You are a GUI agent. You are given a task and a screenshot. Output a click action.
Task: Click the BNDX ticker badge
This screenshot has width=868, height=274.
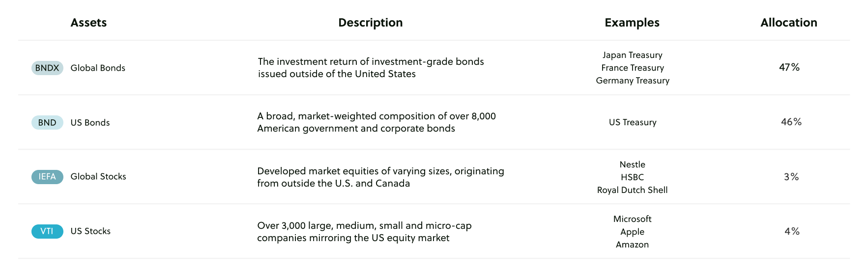coord(47,68)
